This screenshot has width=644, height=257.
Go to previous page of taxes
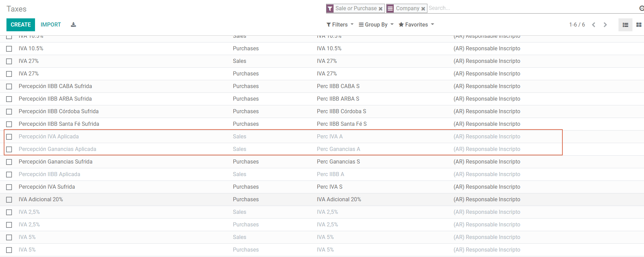point(594,25)
